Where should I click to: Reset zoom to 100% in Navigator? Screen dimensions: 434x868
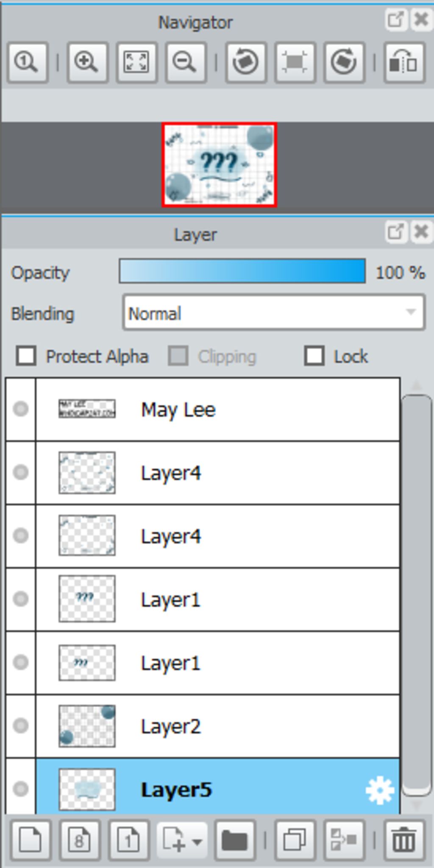[27, 62]
